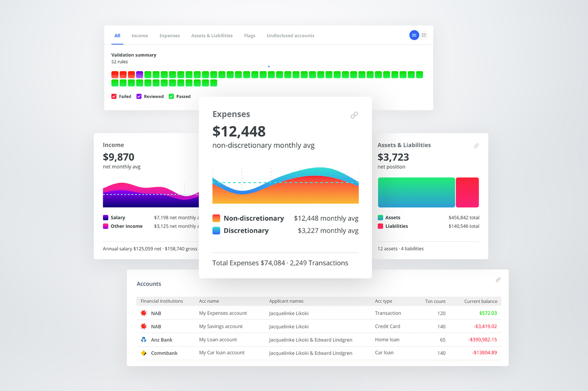Screen dimensions: 588x391
Task: Click 'Transaction' account type cell
Action: tap(388, 313)
